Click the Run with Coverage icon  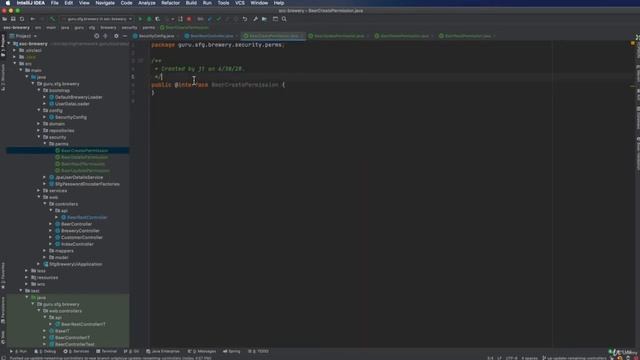click(158, 19)
